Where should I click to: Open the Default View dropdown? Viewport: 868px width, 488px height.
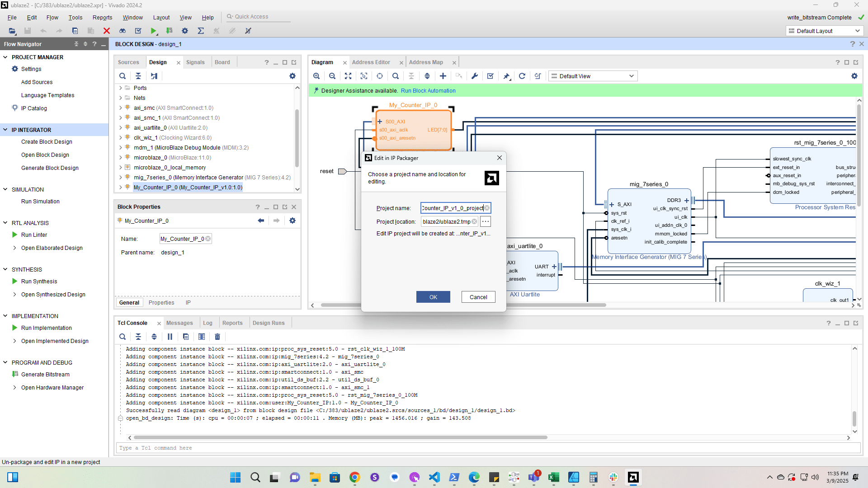(x=593, y=76)
